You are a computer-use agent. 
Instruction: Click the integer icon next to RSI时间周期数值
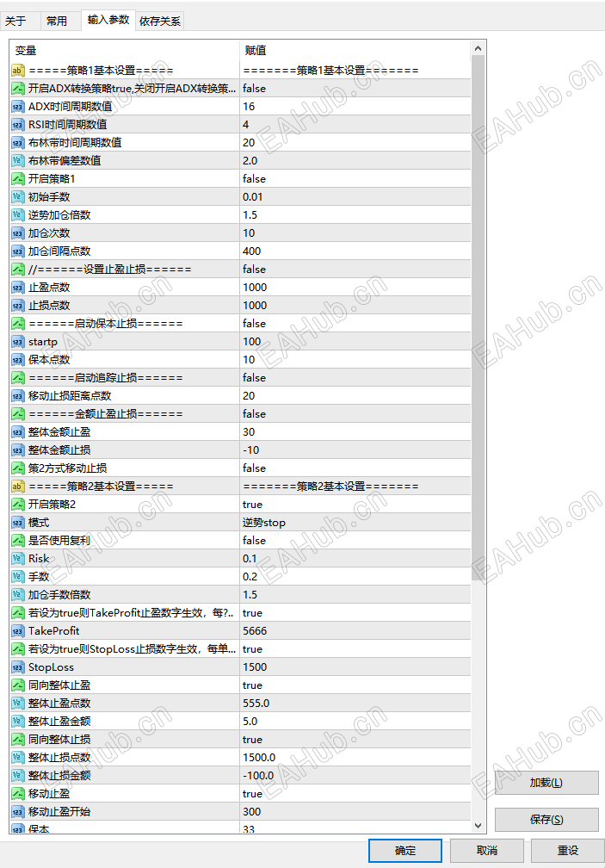point(18,125)
